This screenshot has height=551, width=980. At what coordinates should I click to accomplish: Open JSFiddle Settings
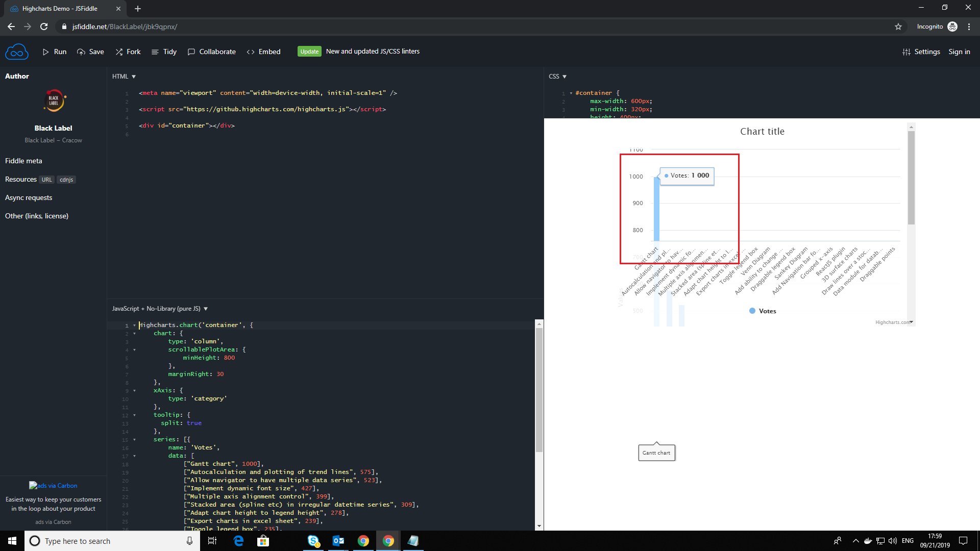click(x=921, y=52)
